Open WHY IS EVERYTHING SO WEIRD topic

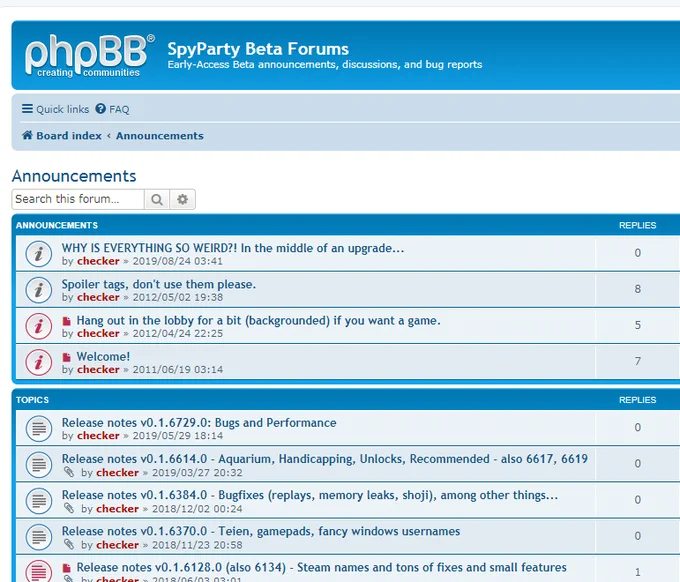[233, 248]
